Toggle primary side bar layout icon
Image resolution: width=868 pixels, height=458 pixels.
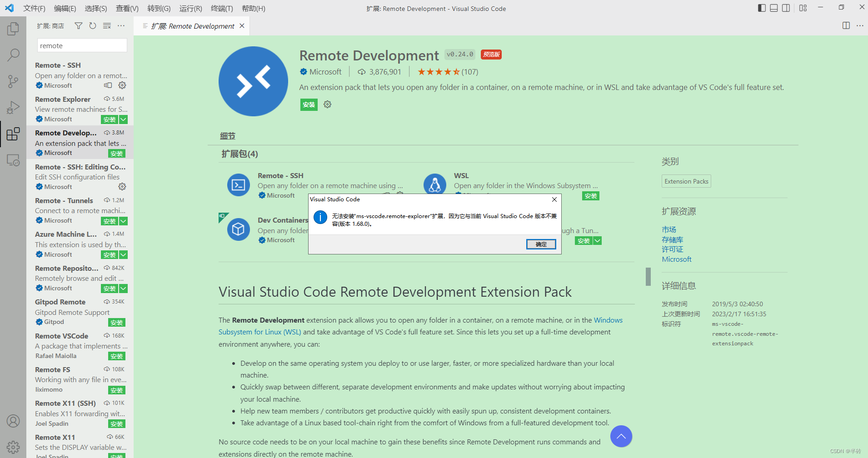pyautogui.click(x=762, y=8)
